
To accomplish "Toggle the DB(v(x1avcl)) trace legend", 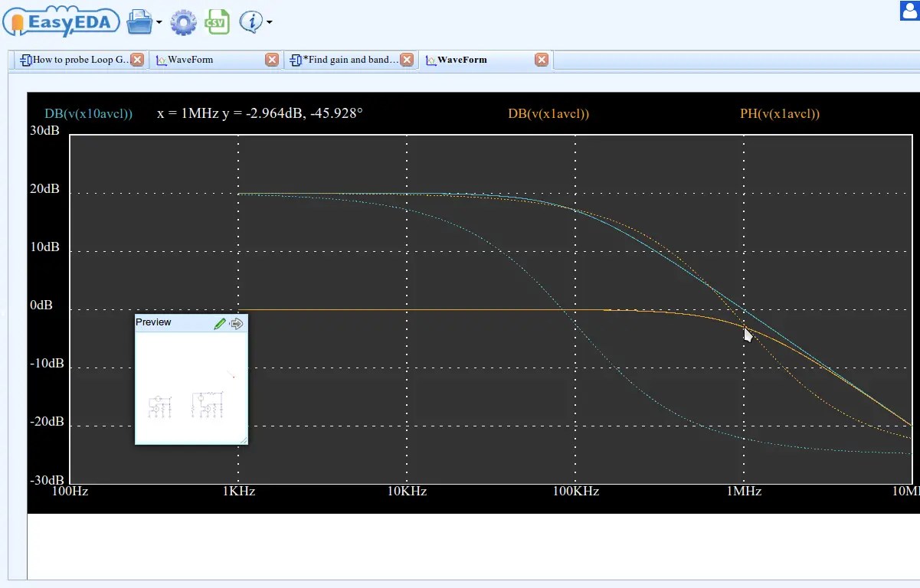I will point(548,113).
